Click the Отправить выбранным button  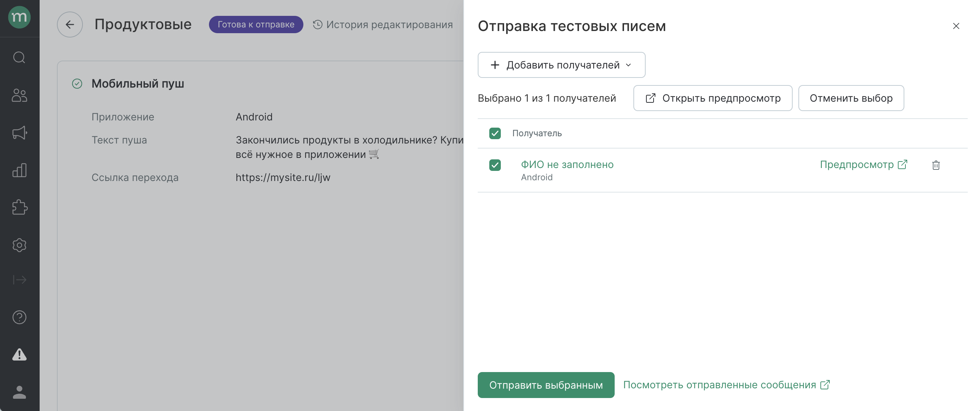pyautogui.click(x=545, y=385)
